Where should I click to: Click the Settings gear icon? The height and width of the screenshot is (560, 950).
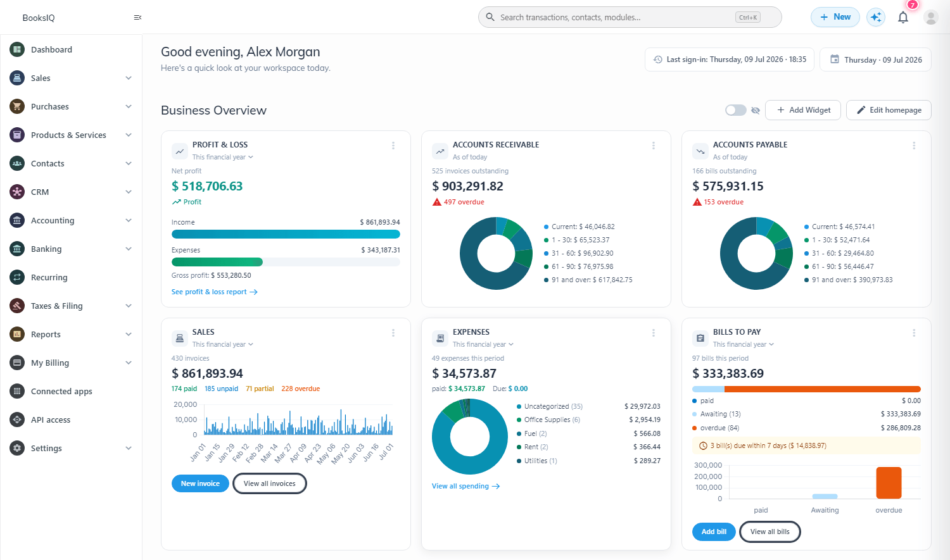[17, 448]
